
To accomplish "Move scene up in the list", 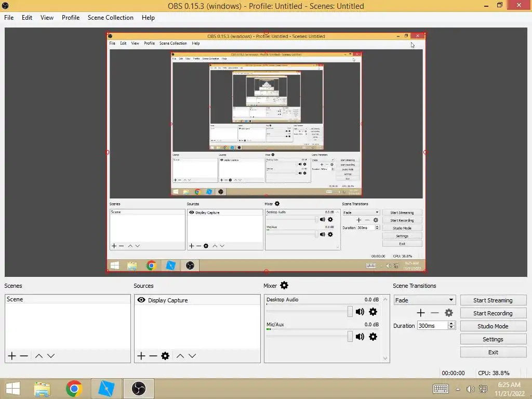I will [x=38, y=355].
